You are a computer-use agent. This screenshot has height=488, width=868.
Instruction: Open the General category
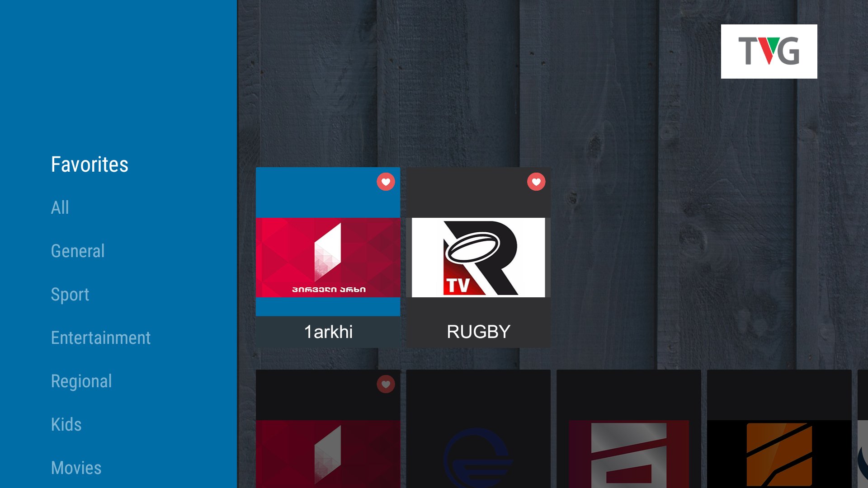point(77,251)
